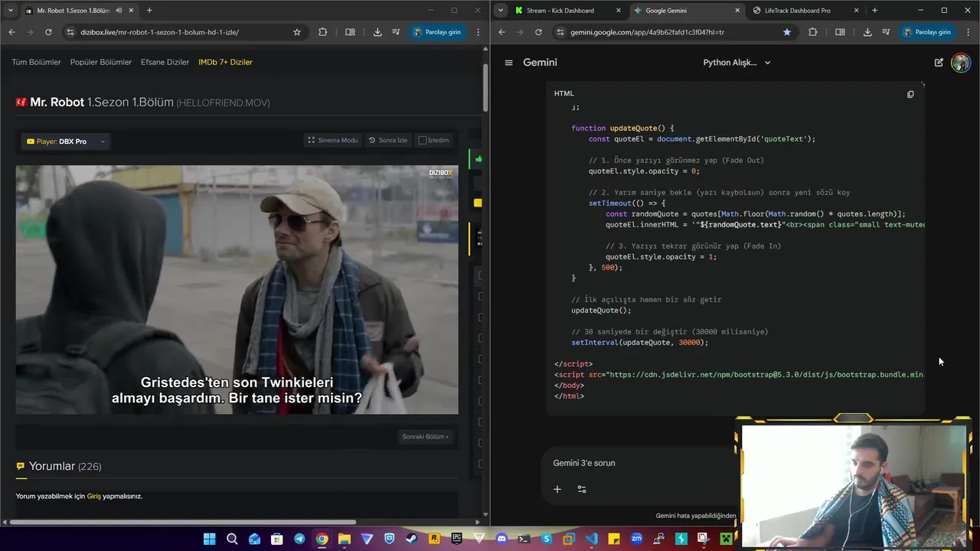Open the Mr. Robot title link
980x551 pixels.
pyautogui.click(x=57, y=102)
